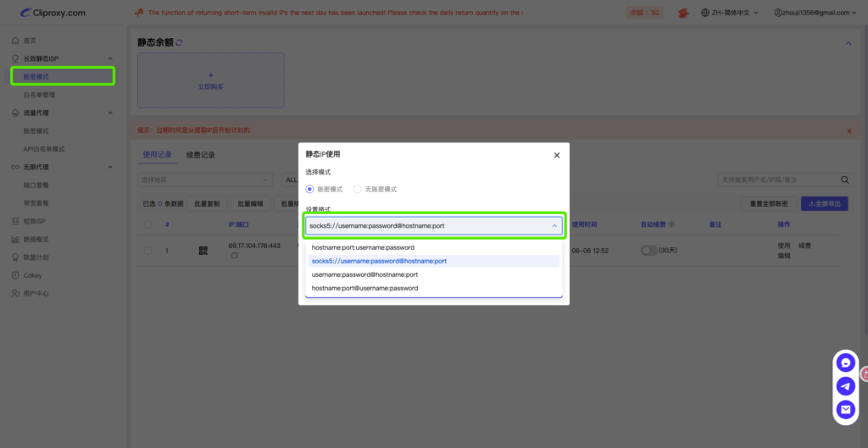Select the 账密模式 radio in the dialog

310,189
